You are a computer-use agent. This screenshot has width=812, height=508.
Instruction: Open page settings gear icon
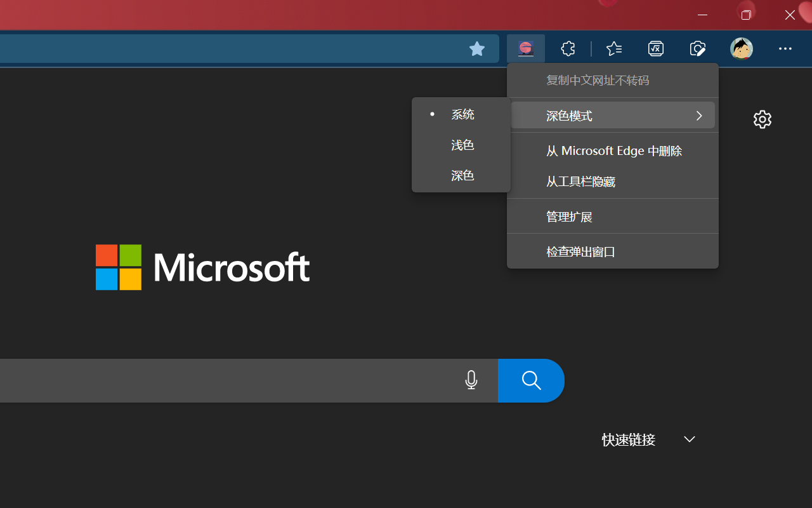coord(762,119)
